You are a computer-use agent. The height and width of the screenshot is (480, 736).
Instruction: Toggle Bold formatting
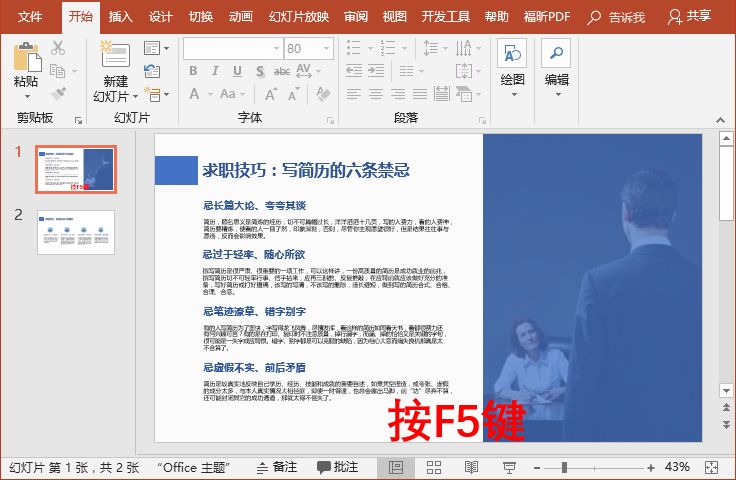pos(193,71)
